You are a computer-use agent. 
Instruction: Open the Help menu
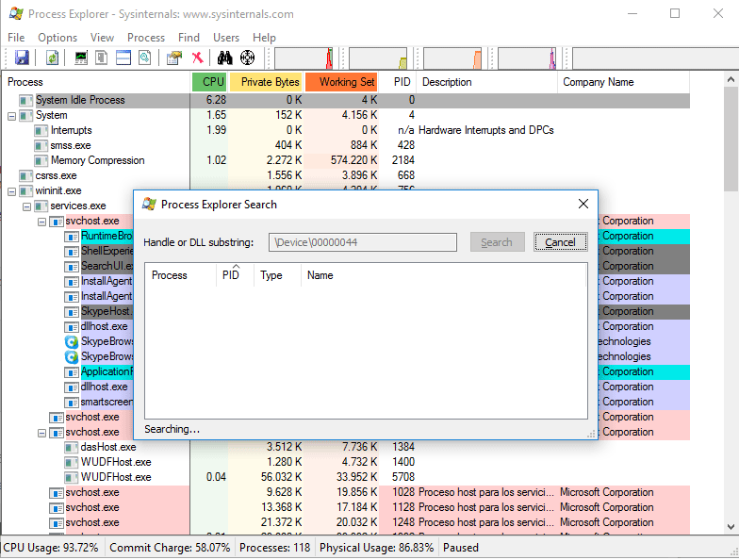click(x=264, y=38)
